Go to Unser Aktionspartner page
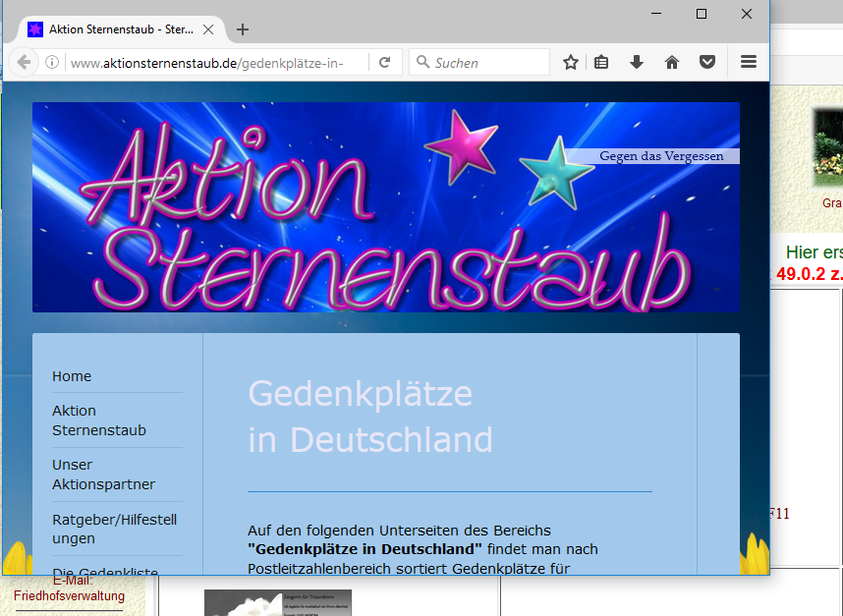The width and height of the screenshot is (843, 616). click(103, 475)
